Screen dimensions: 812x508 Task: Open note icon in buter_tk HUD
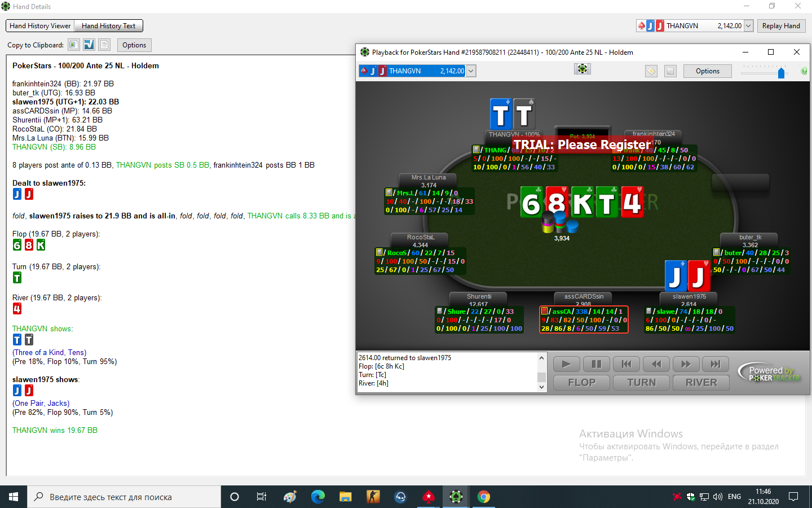pos(717,252)
